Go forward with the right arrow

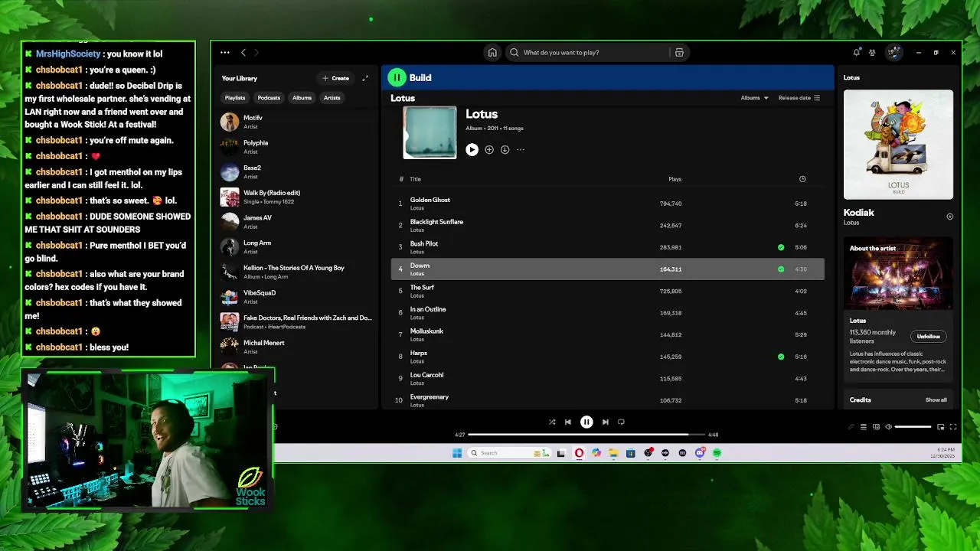pyautogui.click(x=256, y=53)
